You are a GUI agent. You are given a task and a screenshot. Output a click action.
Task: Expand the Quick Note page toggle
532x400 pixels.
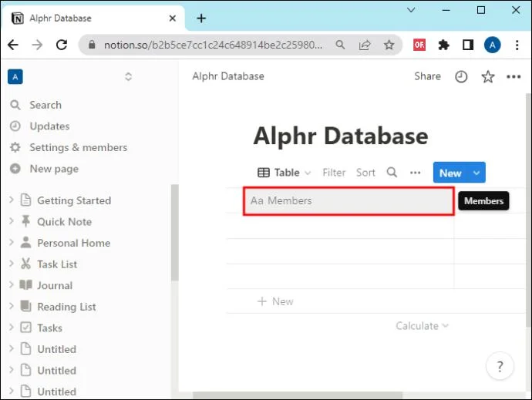tap(12, 221)
